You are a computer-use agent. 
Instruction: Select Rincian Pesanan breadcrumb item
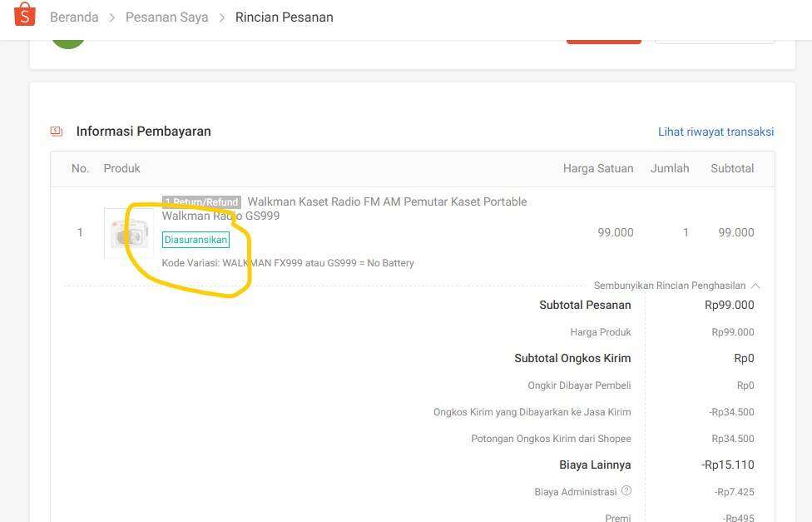(285, 17)
